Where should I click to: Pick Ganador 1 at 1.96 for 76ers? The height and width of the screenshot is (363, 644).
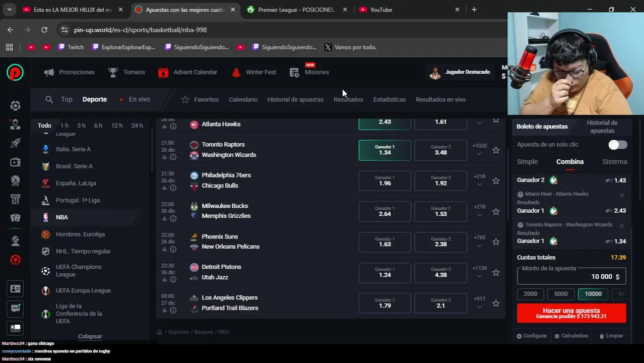click(x=384, y=181)
